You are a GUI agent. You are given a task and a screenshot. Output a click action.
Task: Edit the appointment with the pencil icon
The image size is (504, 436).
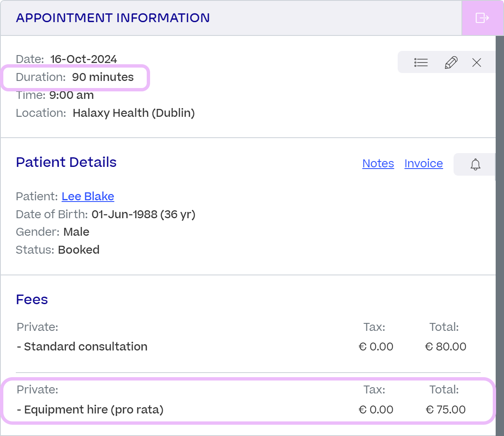click(451, 63)
